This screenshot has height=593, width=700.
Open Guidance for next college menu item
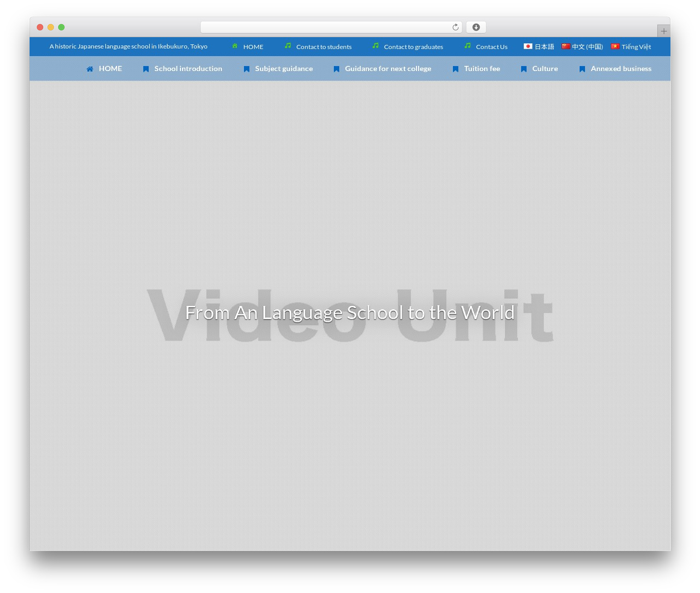(x=388, y=68)
